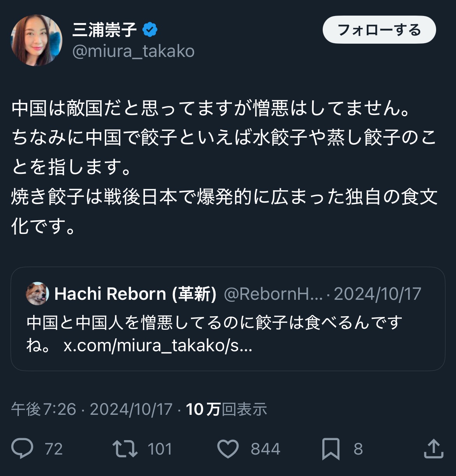Follow the account using フォローする button

coord(379,30)
